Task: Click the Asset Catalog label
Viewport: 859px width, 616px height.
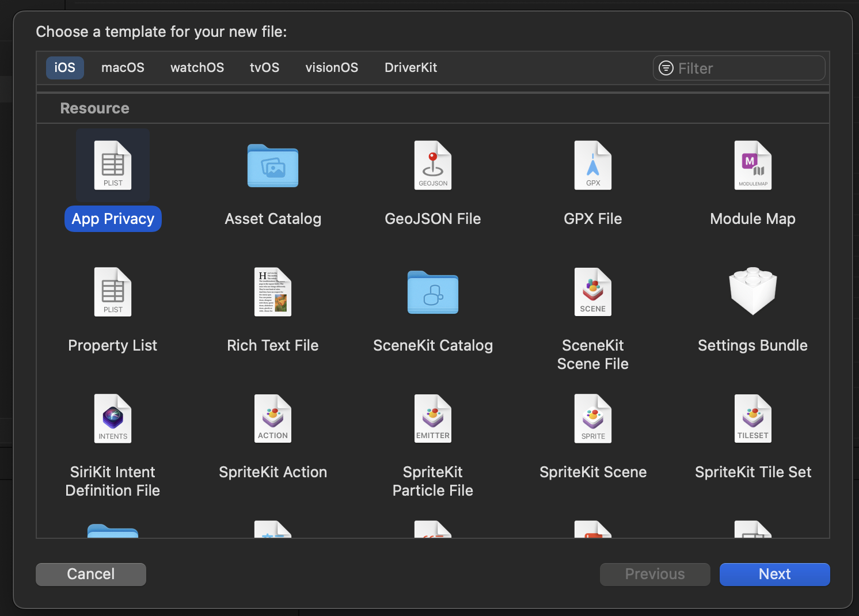Action: 273,219
